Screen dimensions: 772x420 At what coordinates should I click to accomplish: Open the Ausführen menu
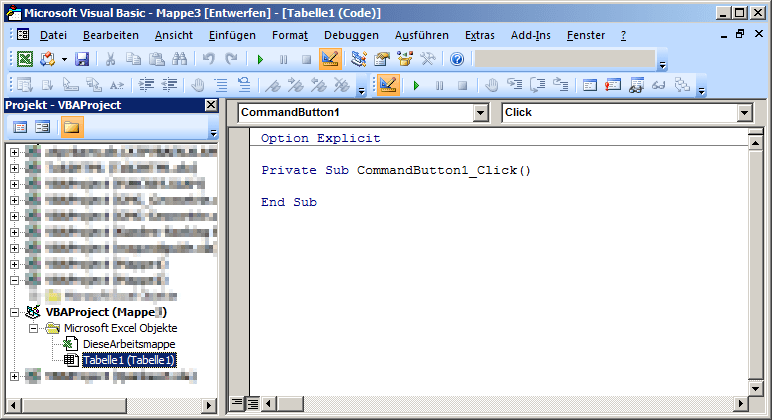click(421, 35)
